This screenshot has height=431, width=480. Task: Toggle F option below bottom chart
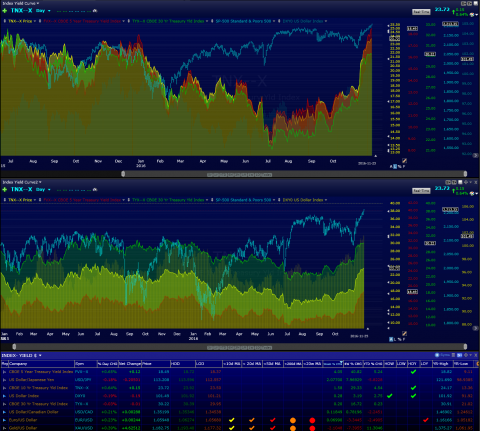(404, 339)
